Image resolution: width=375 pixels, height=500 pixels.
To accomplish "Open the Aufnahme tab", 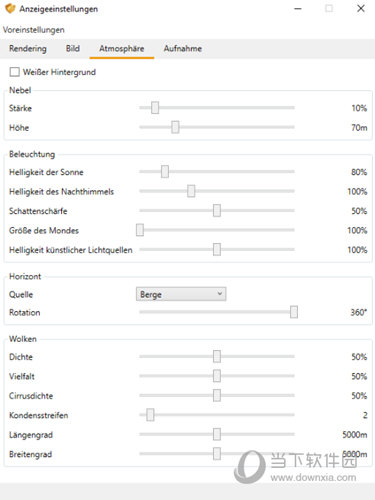I will point(183,49).
